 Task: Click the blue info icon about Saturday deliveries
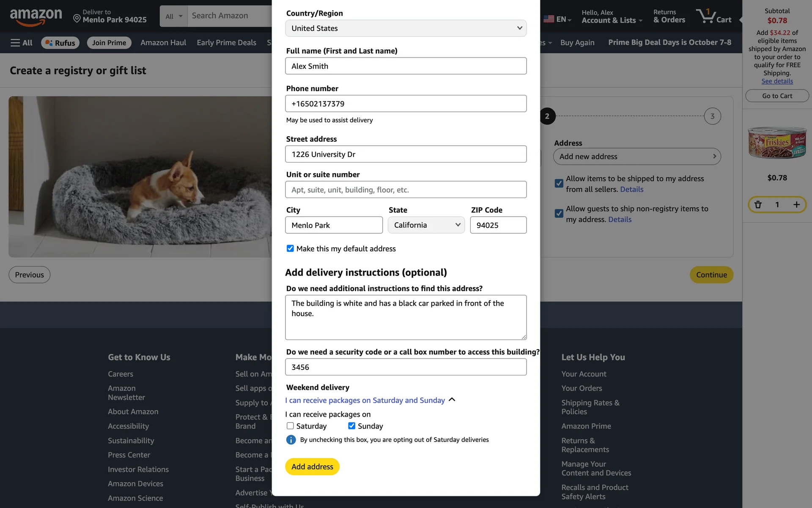click(x=291, y=440)
